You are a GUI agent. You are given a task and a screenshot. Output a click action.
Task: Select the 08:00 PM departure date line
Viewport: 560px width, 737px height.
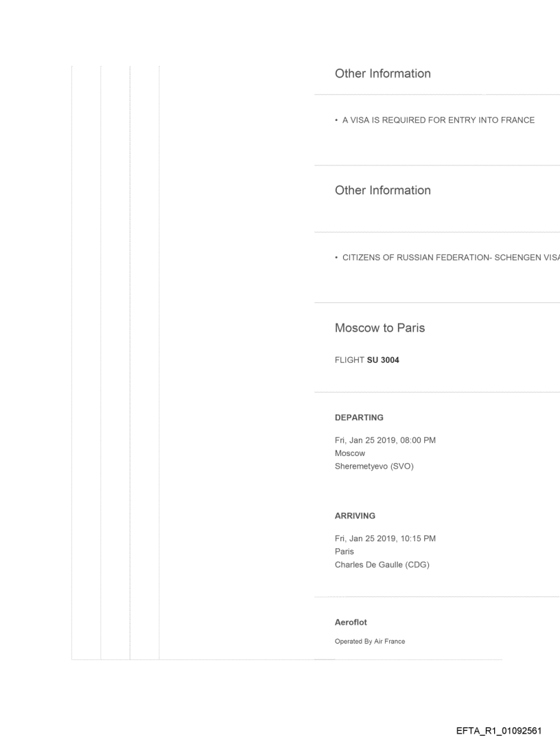pyautogui.click(x=385, y=441)
